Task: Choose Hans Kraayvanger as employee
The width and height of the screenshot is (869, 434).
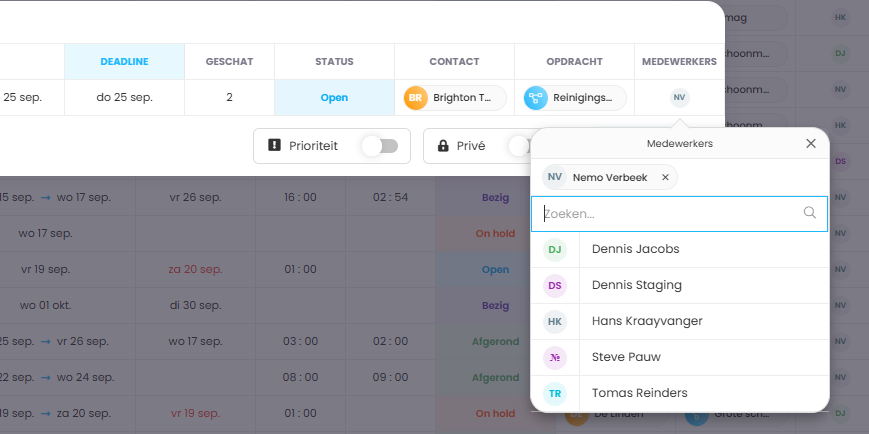Action: tap(646, 321)
